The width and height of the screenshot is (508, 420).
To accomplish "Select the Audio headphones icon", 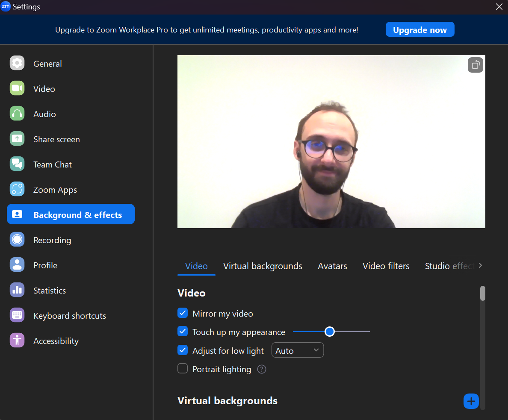I will [17, 113].
